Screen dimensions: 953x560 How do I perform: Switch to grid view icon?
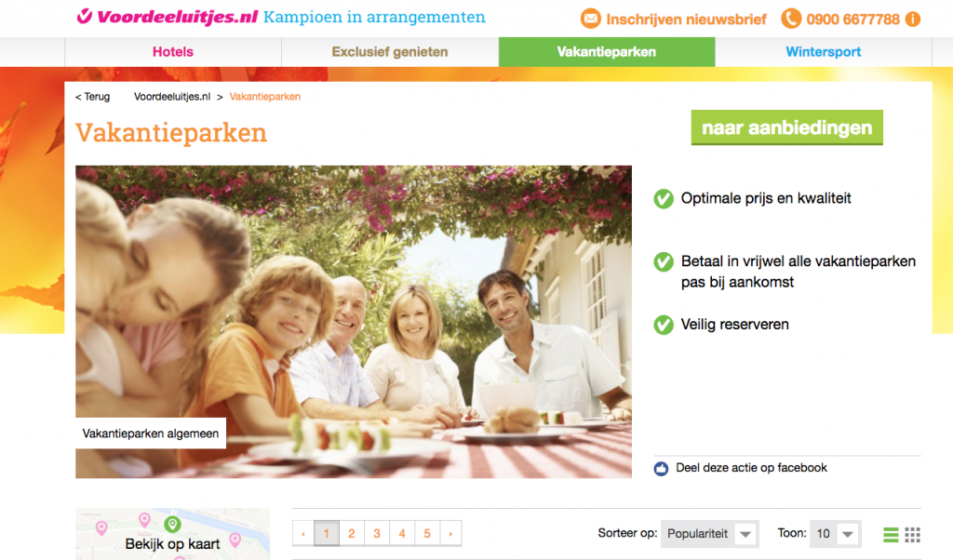[x=912, y=535]
